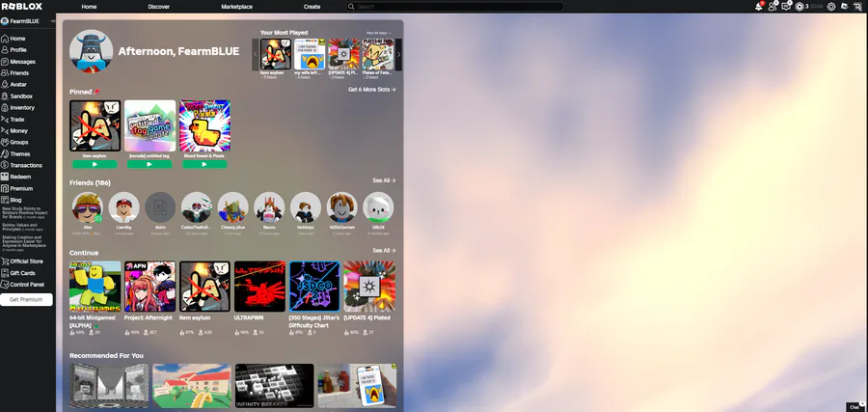
Task: Open Gift Cards in the sidebar
Action: click(x=18, y=273)
